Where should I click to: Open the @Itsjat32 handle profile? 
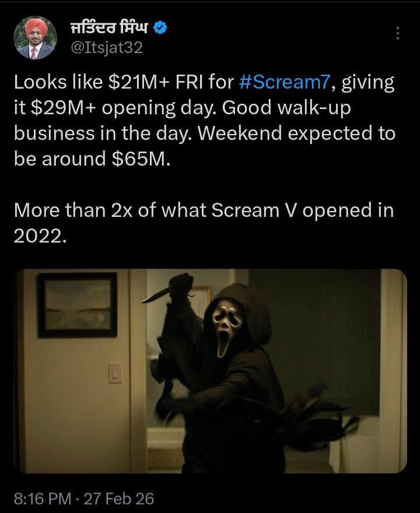click(x=107, y=48)
